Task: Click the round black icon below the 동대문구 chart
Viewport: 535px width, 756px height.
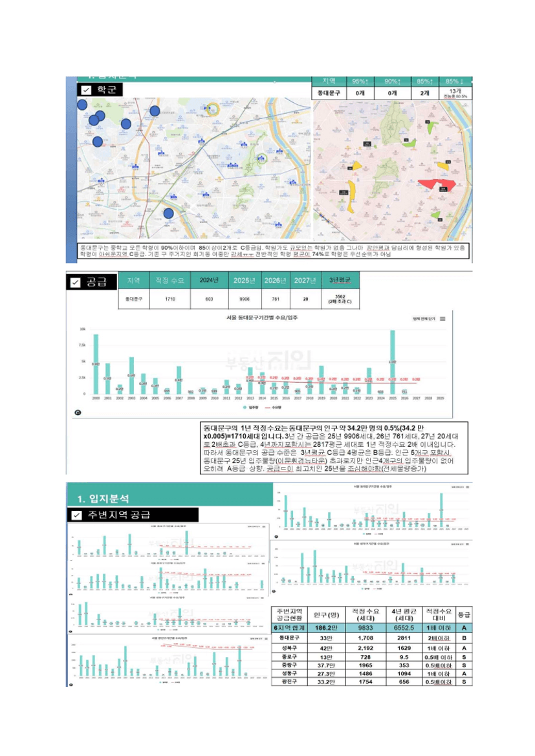Action: tap(78, 412)
